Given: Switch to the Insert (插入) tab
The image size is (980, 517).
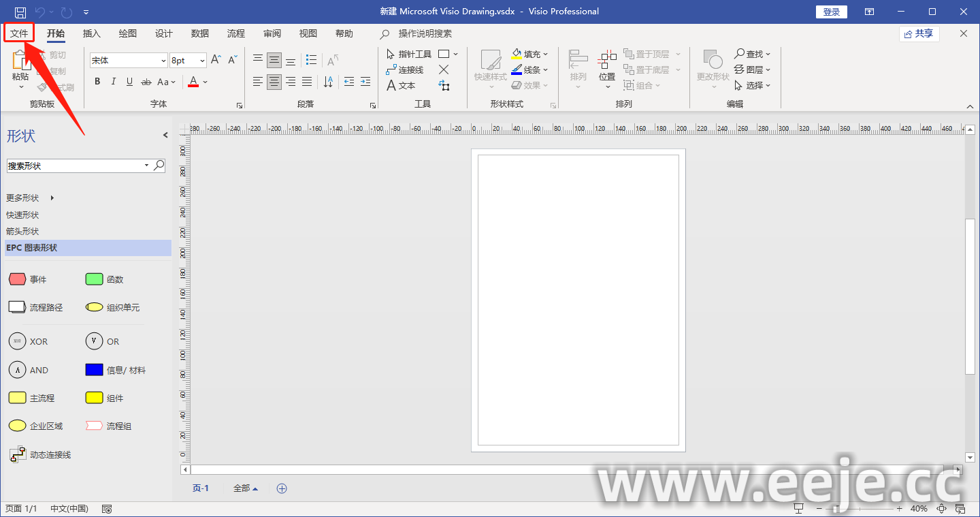Looking at the screenshot, I should click(91, 33).
